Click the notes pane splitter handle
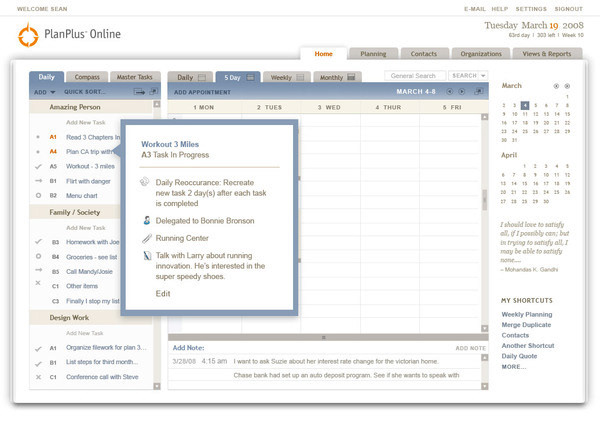 click(324, 337)
